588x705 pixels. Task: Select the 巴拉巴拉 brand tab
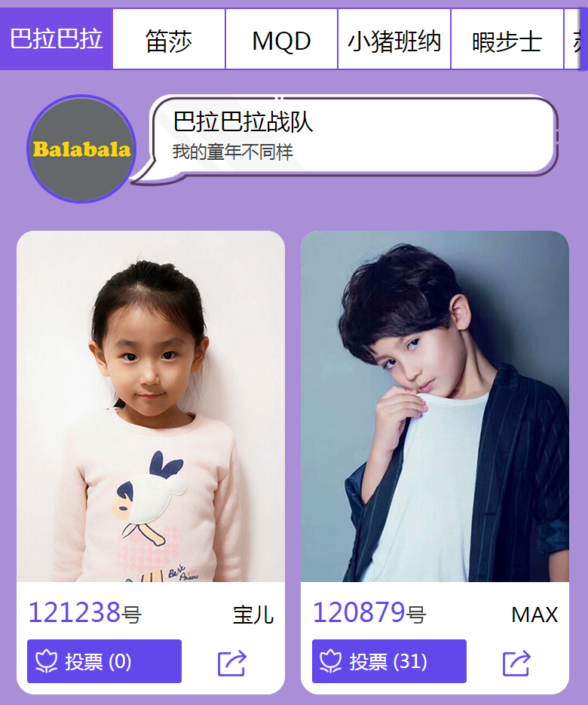(57, 38)
